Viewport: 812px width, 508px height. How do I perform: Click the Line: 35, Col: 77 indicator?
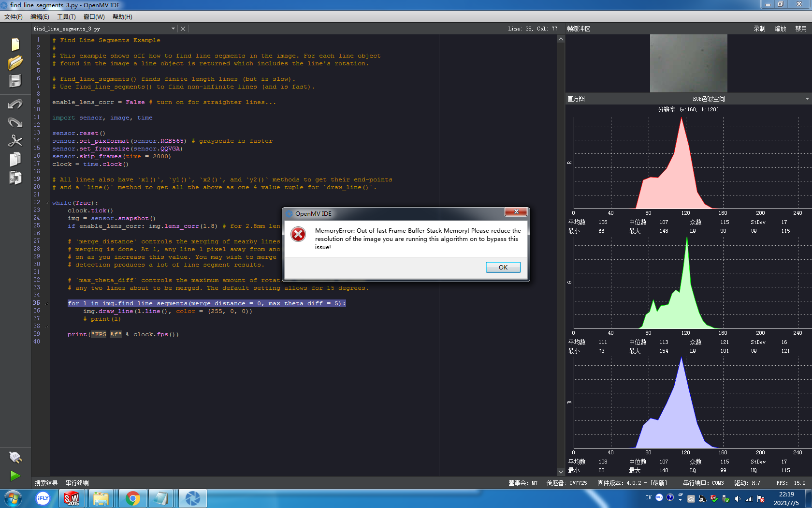[533, 29]
